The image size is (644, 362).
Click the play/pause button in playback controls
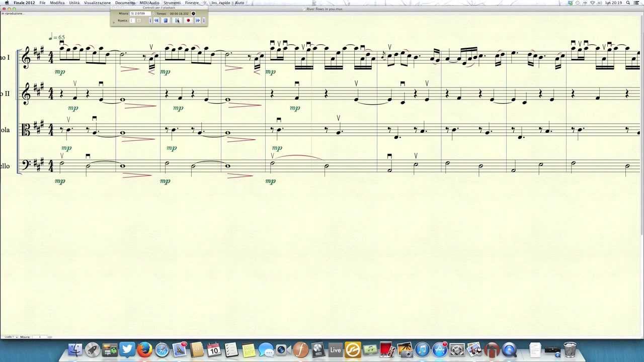(177, 20)
